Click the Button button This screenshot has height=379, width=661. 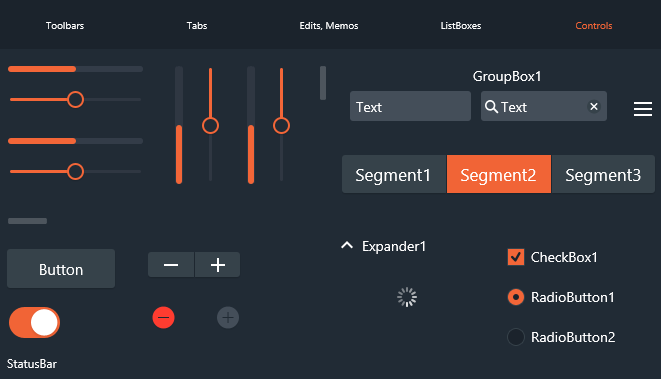61,269
